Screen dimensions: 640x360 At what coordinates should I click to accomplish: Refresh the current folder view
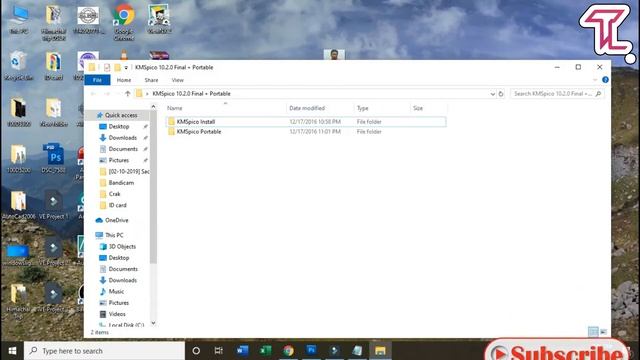tap(501, 94)
